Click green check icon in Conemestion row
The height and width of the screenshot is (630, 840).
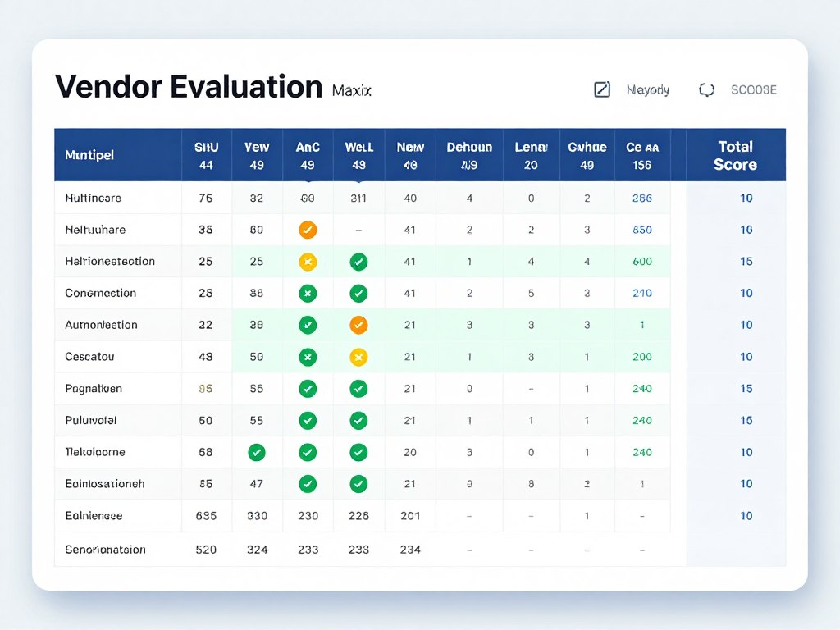point(358,294)
